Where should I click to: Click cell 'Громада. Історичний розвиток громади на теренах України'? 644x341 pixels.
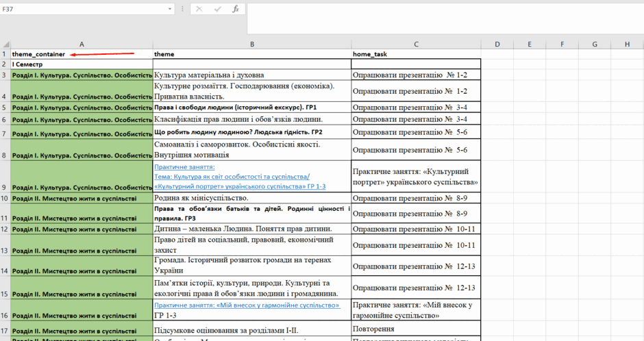251,266
